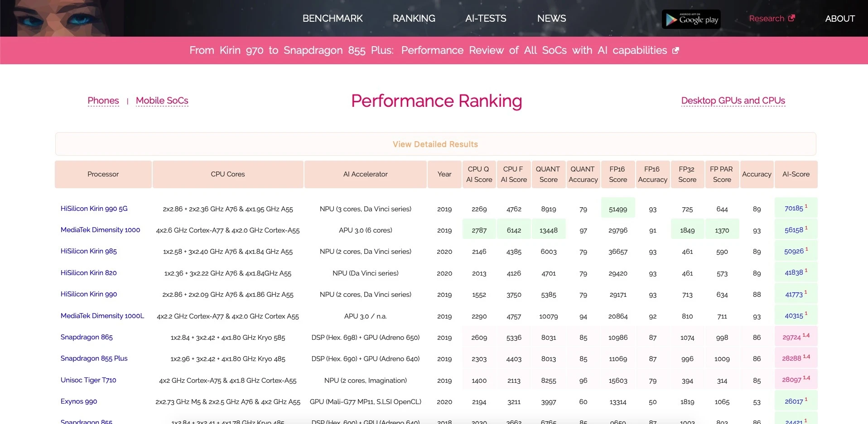Open the Research link
The image size is (868, 424).
coord(767,19)
